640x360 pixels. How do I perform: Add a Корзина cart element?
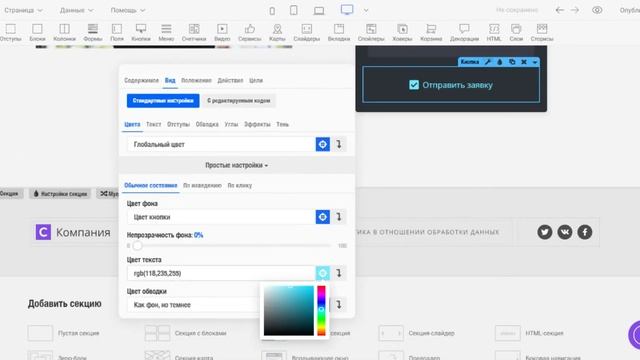click(431, 32)
